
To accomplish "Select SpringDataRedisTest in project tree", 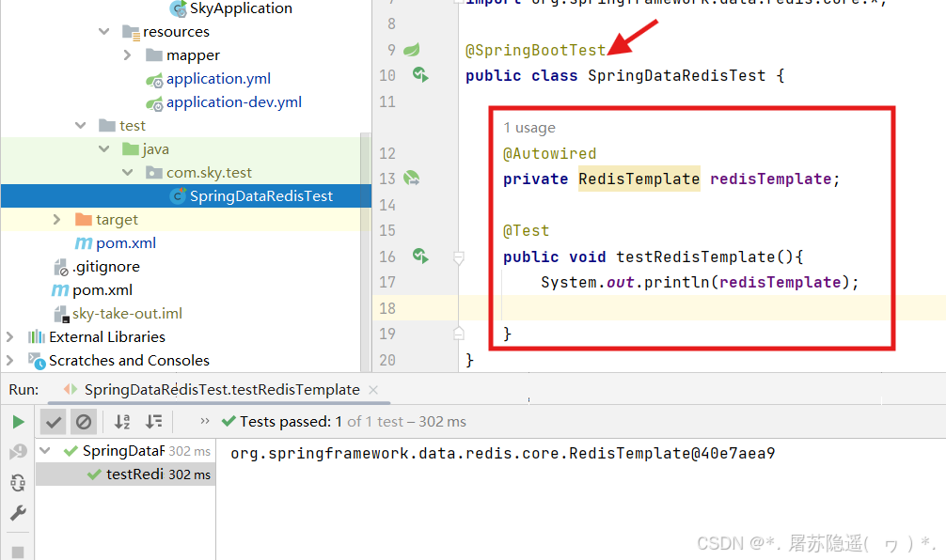I will click(186, 196).
